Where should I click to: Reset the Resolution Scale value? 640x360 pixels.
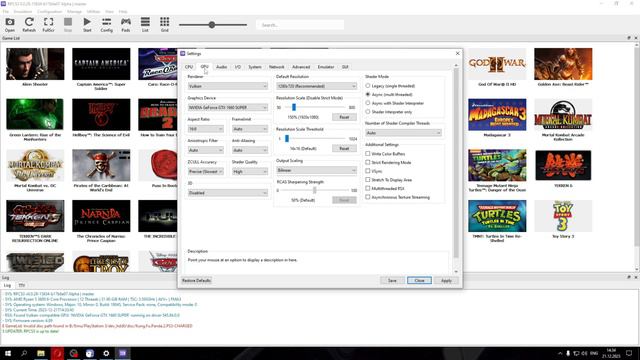(x=344, y=117)
